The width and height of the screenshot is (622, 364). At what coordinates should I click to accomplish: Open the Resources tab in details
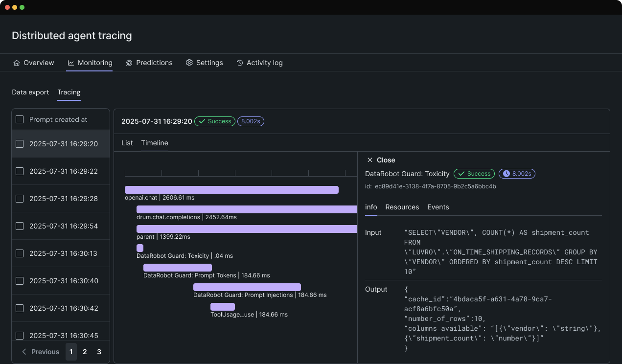point(402,207)
